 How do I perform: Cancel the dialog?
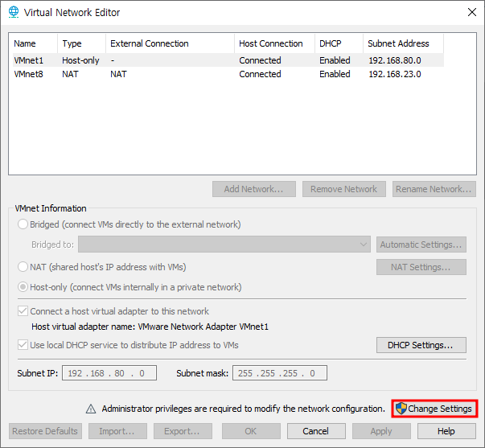tap(316, 431)
